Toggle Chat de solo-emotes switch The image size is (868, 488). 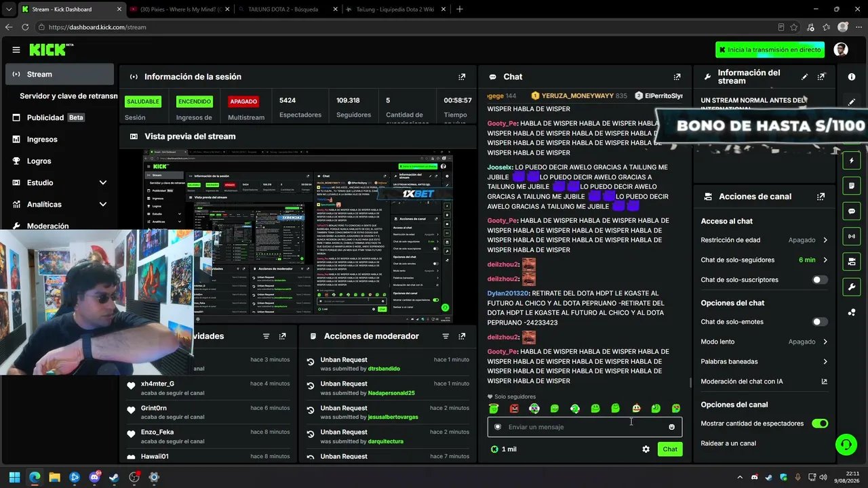820,322
